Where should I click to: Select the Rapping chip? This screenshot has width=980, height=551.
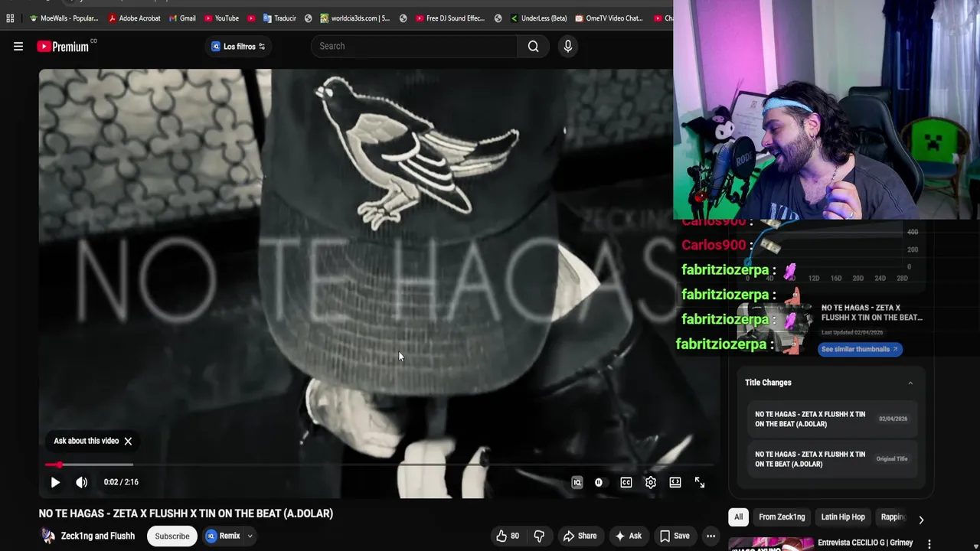click(x=892, y=517)
